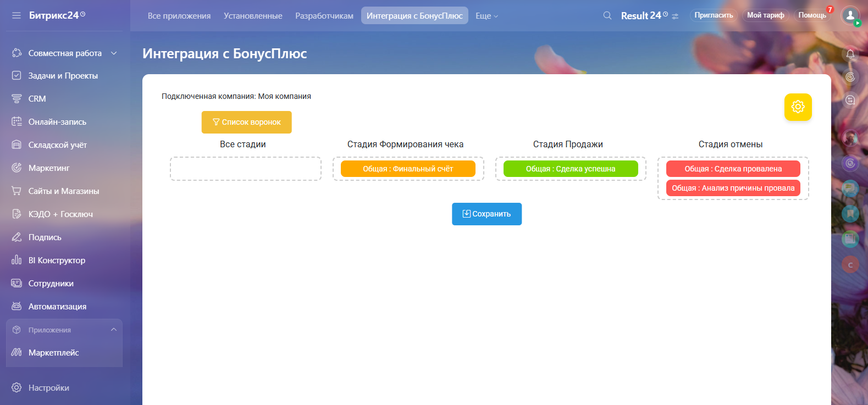The width and height of the screenshot is (868, 405).
Task: Click the Пригласить button
Action: 714,15
